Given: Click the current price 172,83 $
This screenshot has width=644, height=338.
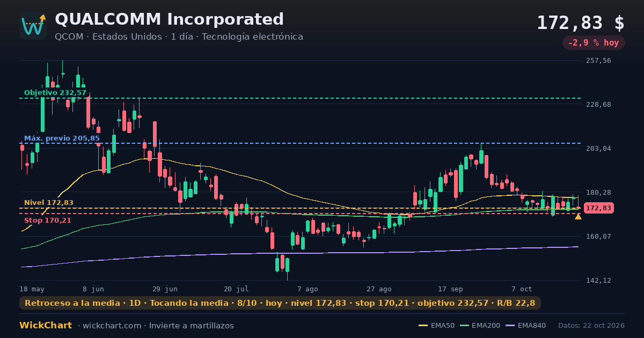Looking at the screenshot, I should (x=581, y=23).
